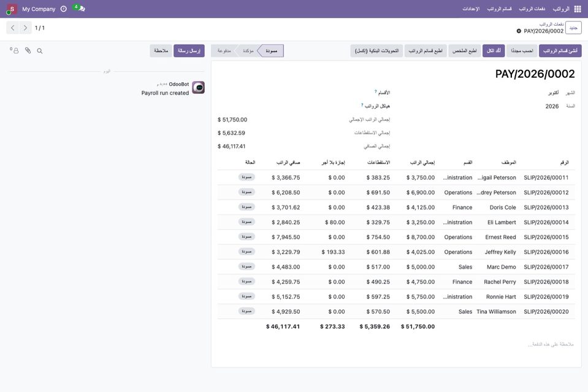Click the جديد (New) button
Image resolution: width=588 pixels, height=392 pixels.
tap(573, 28)
